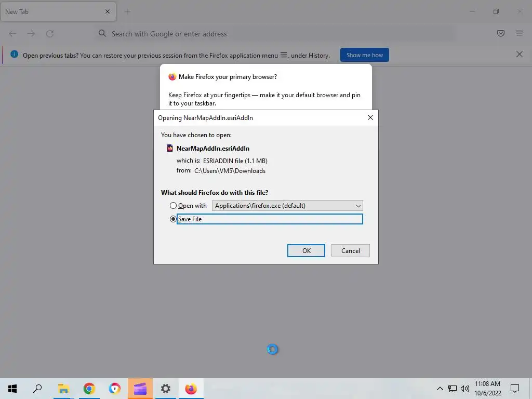Click Firefox logo in primary browser prompt
The width and height of the screenshot is (532, 399).
click(x=172, y=77)
